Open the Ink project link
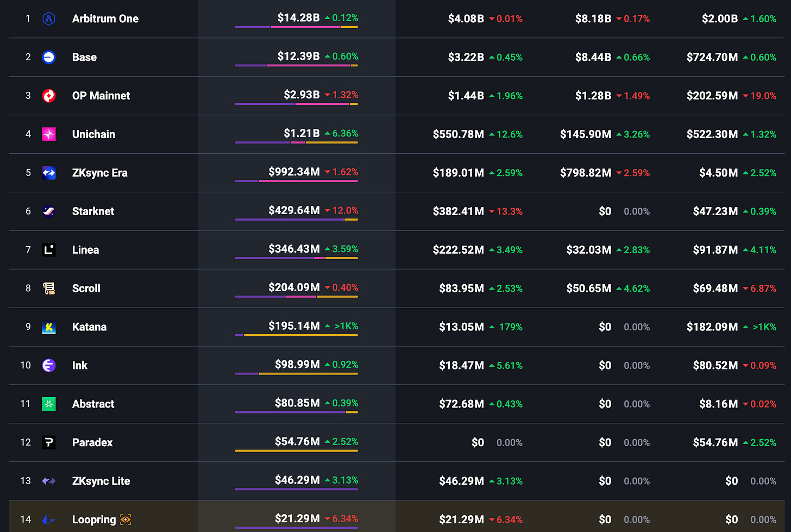The height and width of the screenshot is (532, 791). click(x=80, y=366)
